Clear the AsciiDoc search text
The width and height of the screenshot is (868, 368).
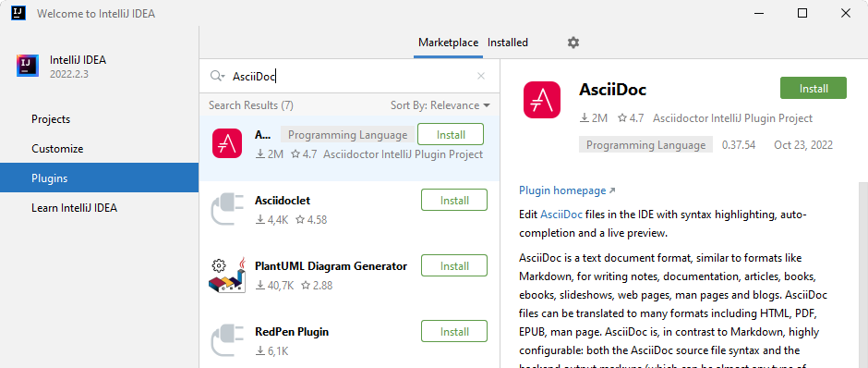tap(481, 76)
